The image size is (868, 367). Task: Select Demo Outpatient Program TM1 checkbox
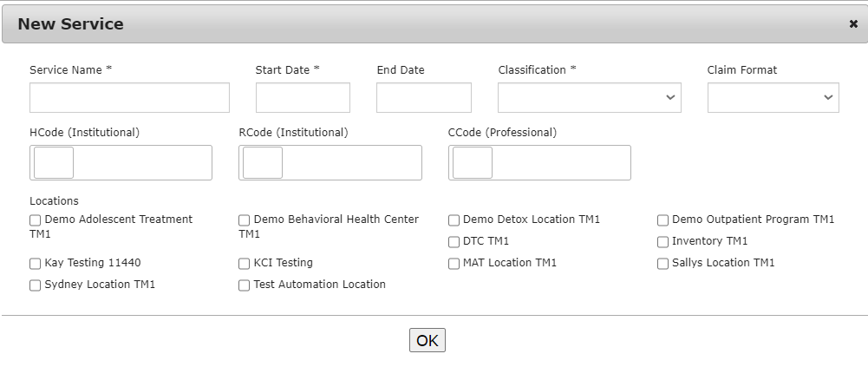click(x=663, y=220)
